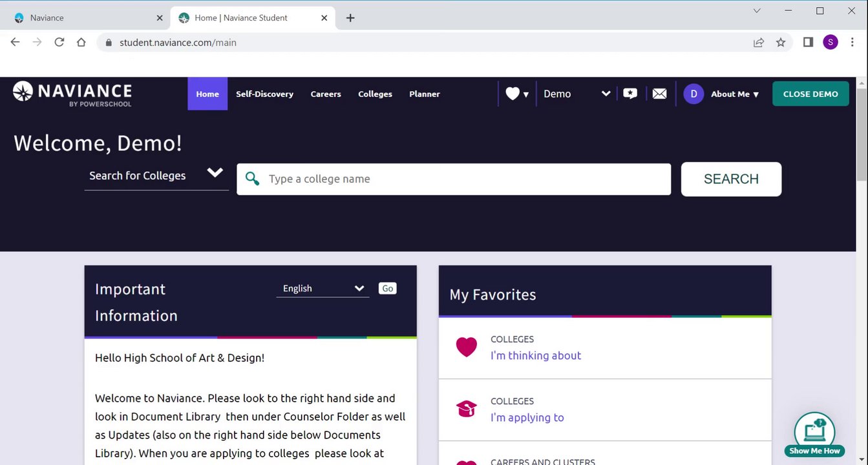868x465 pixels.
Task: Open the I'm thinking about link
Action: pyautogui.click(x=536, y=355)
